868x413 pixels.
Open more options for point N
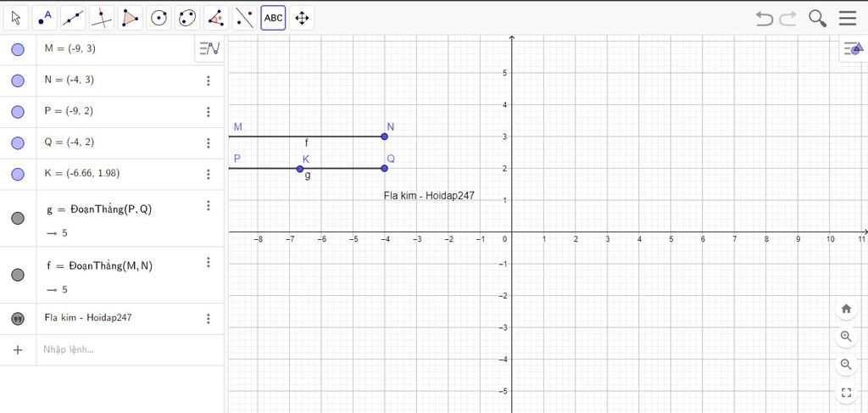click(x=209, y=81)
